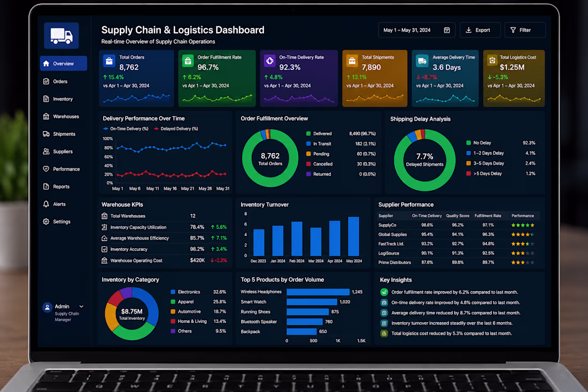Click the May 2024 inventory turnover bar
This screenshot has height=392, width=588.
click(x=354, y=236)
